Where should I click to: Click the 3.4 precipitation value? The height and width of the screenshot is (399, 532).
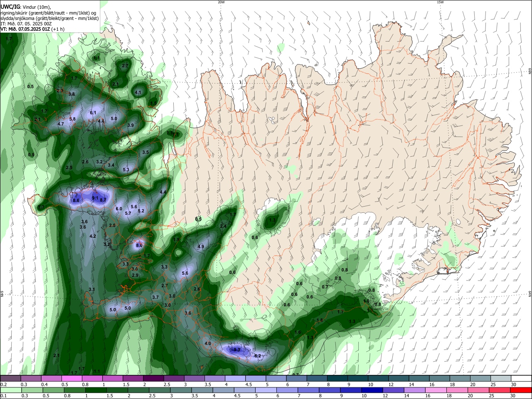(x=111, y=165)
